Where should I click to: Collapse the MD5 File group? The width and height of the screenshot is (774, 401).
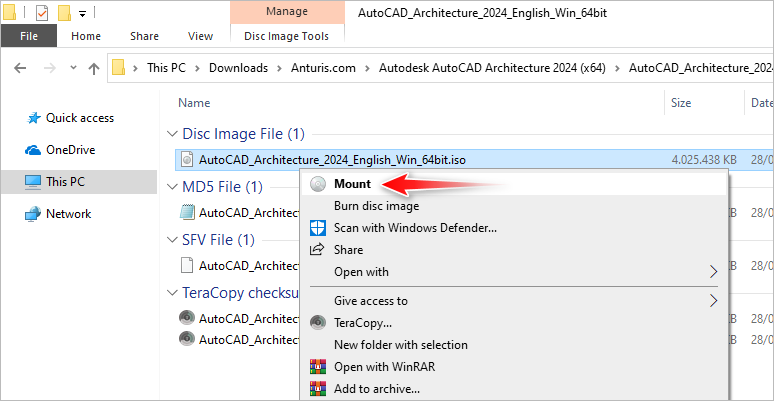click(173, 187)
